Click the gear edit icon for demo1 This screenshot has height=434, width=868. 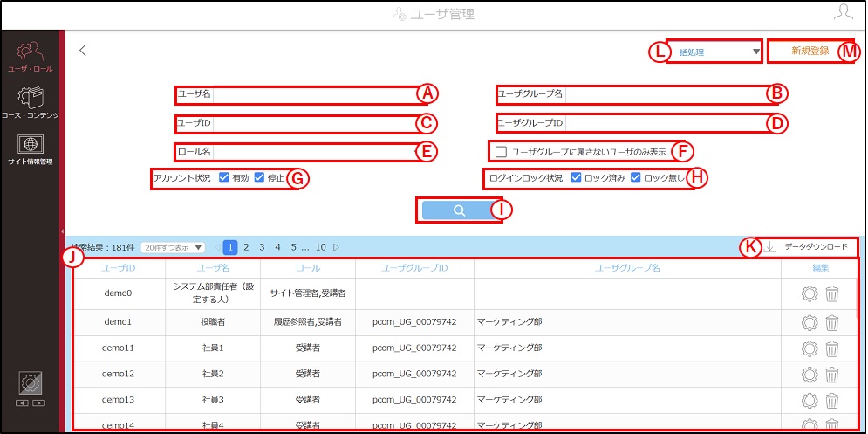(810, 322)
